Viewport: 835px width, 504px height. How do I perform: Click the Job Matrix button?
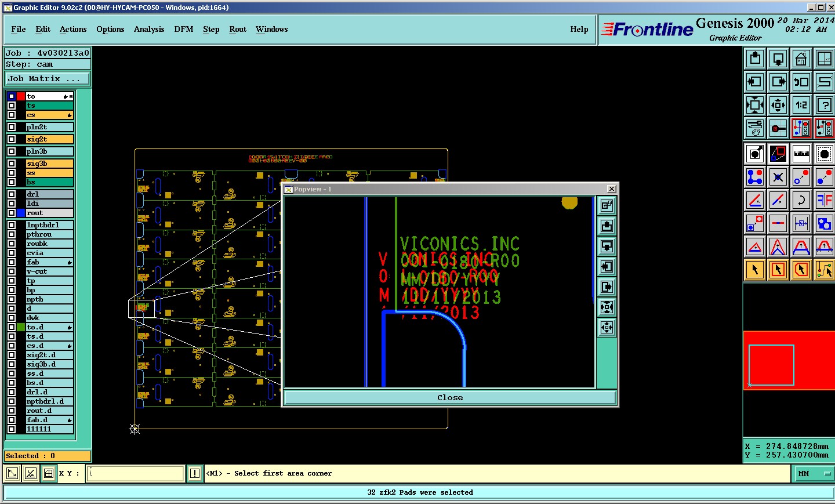point(48,79)
